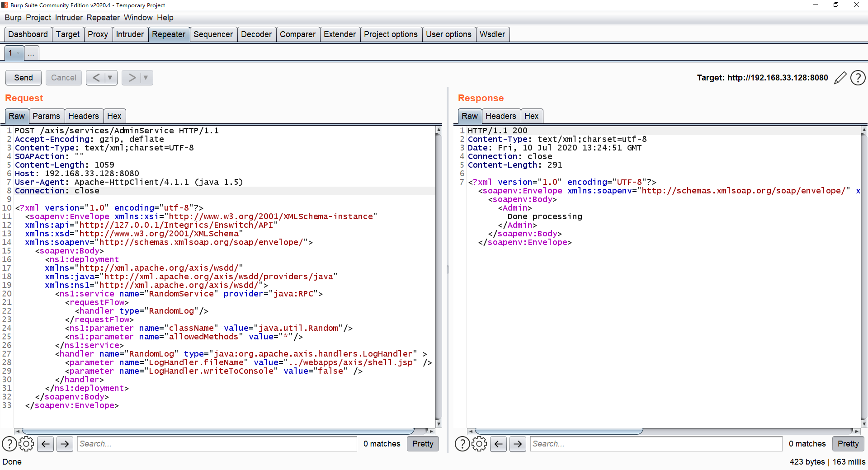This screenshot has width=868, height=470.
Task: Switch to the Intruder tool tab
Action: (130, 34)
